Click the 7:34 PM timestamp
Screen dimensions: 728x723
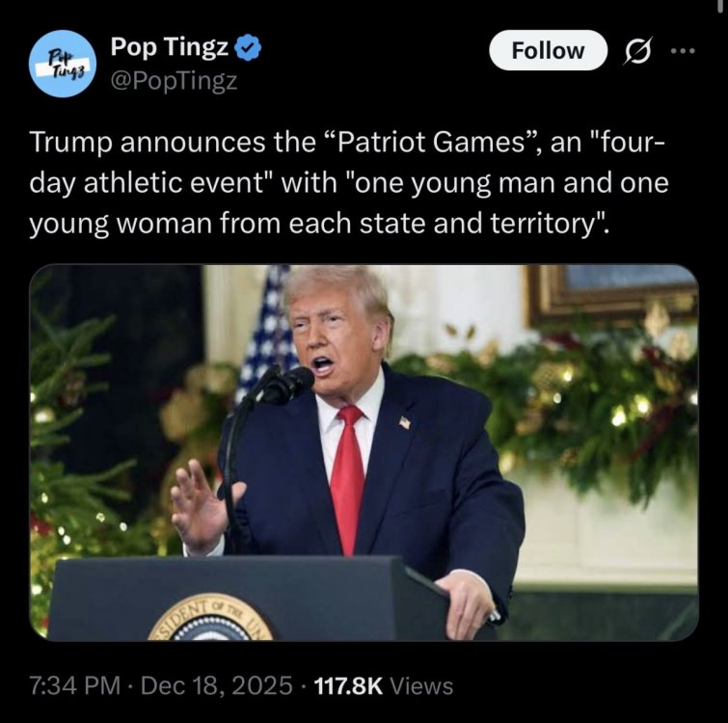(x=75, y=685)
